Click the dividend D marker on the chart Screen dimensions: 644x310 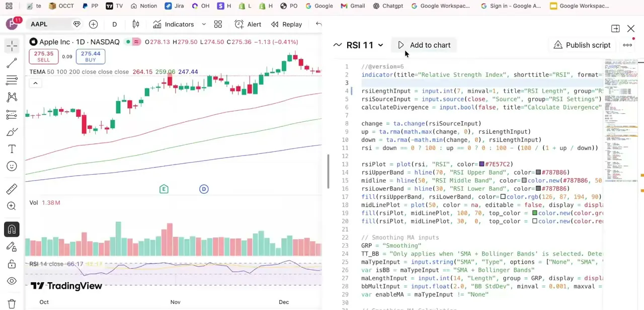click(204, 189)
